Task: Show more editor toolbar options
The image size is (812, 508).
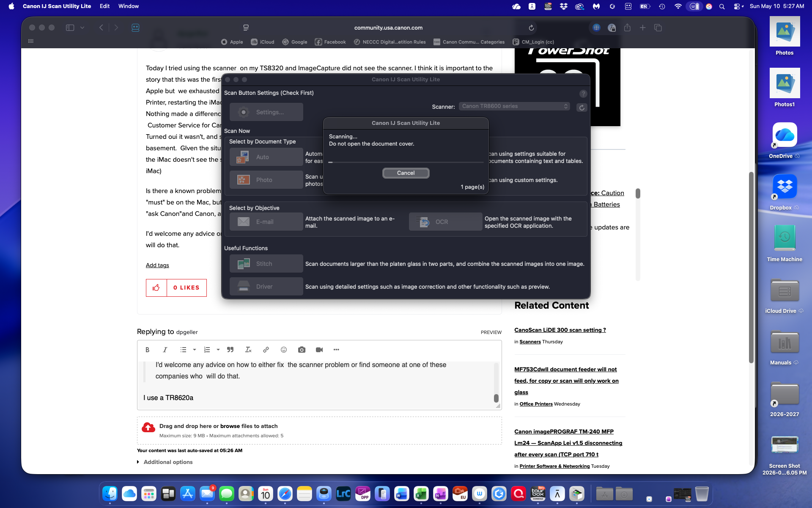Action: click(x=336, y=350)
